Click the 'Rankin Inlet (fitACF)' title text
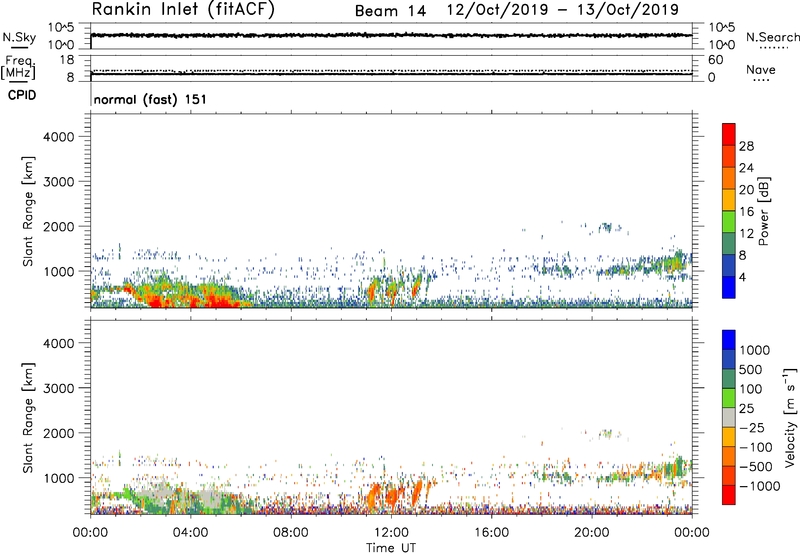This screenshot has height=554, width=800. (x=183, y=9)
